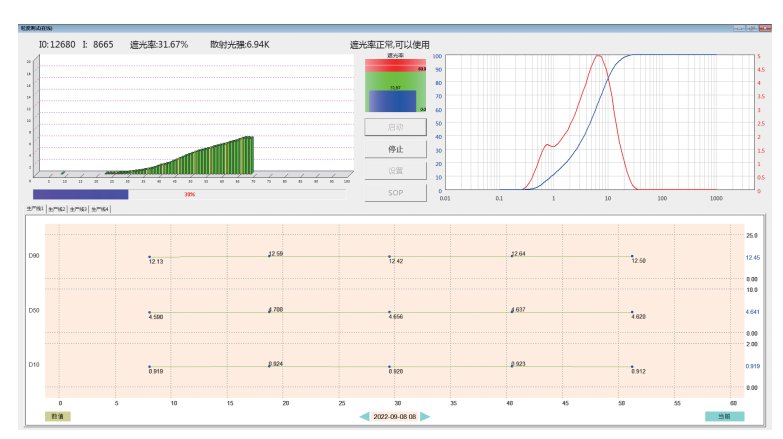
Task: Click the 数值 button at bottom left
Action: pyautogui.click(x=58, y=416)
